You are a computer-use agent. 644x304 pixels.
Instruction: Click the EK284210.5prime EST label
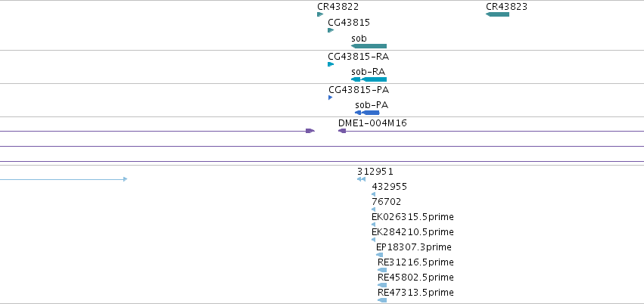[x=412, y=232]
